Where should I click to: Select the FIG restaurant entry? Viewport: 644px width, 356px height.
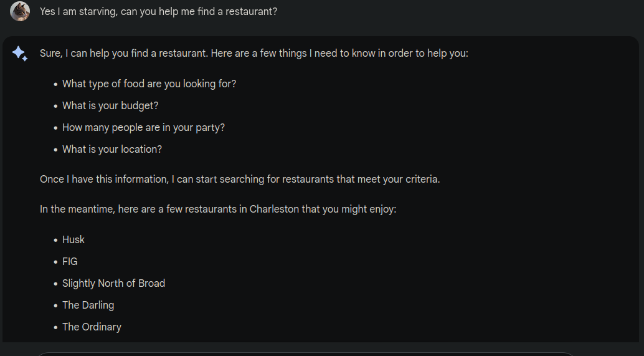tap(70, 261)
